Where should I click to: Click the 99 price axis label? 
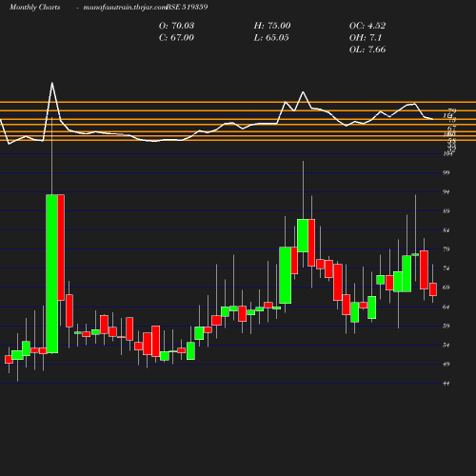(446, 172)
